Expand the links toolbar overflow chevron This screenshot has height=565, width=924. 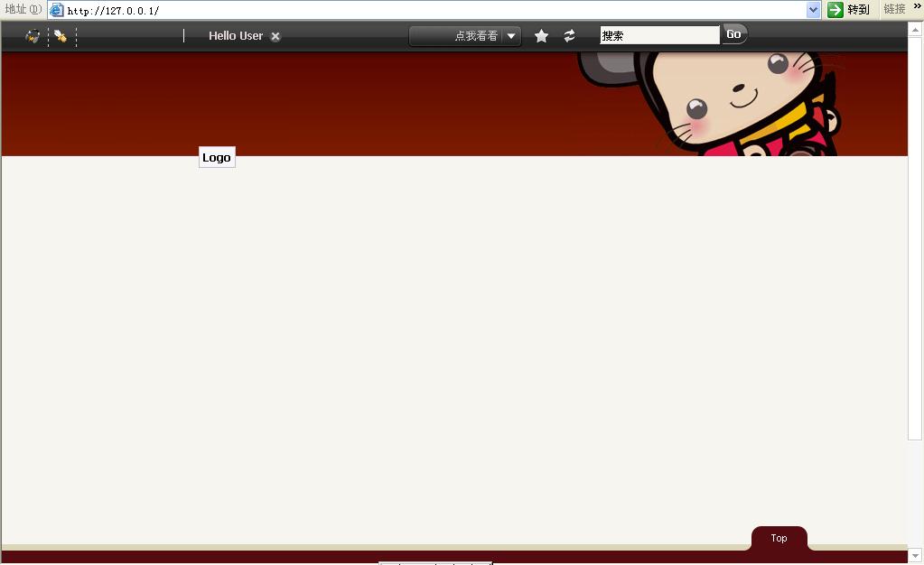pos(917,6)
